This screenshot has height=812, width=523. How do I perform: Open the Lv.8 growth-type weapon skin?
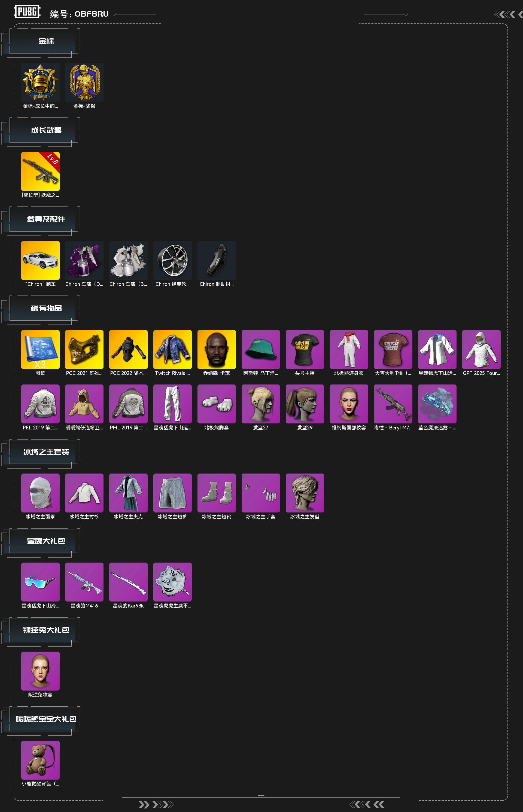(40, 172)
